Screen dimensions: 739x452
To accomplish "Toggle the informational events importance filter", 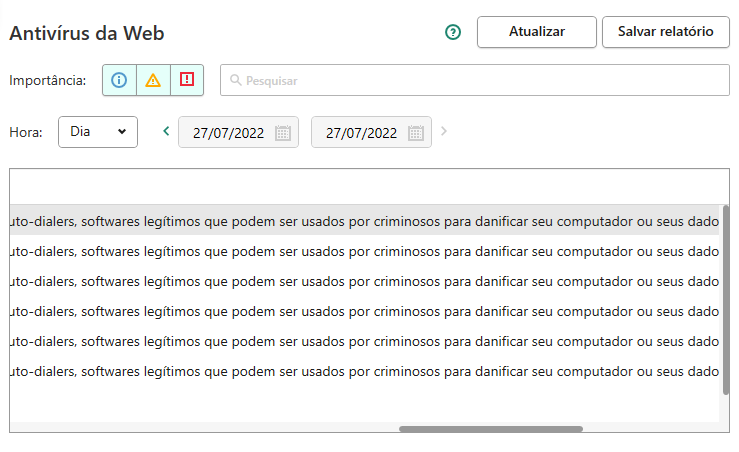I will (119, 80).
